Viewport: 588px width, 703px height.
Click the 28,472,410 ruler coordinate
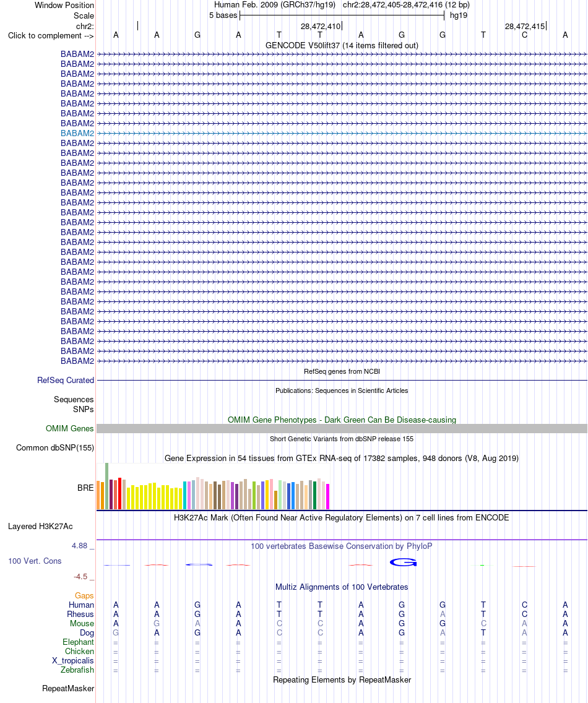pyautogui.click(x=321, y=27)
